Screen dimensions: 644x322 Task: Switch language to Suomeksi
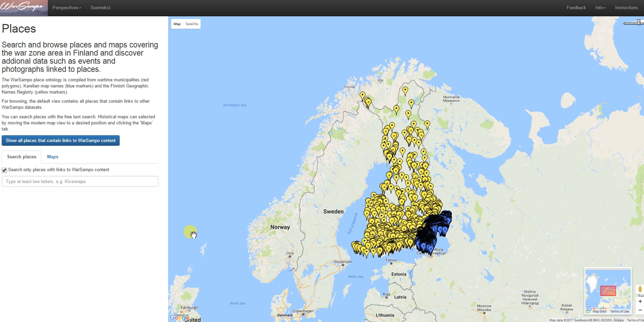point(100,8)
